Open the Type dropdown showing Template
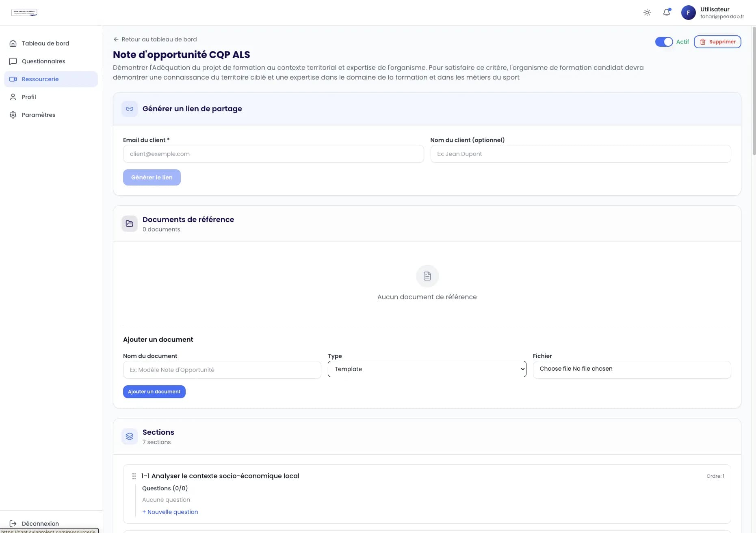The image size is (756, 533). (427, 369)
